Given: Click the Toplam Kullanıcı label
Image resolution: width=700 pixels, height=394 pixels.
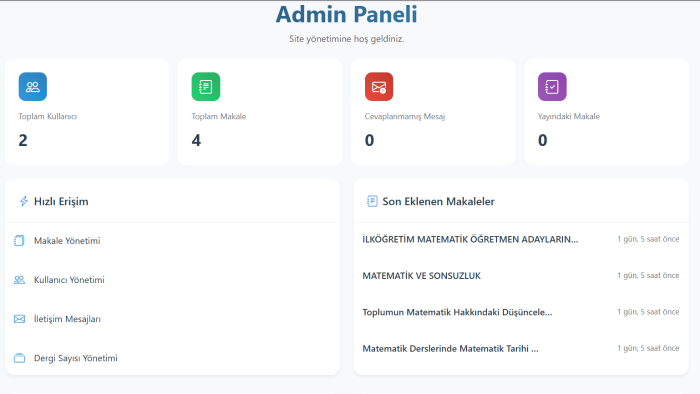Looking at the screenshot, I should click(x=47, y=116).
